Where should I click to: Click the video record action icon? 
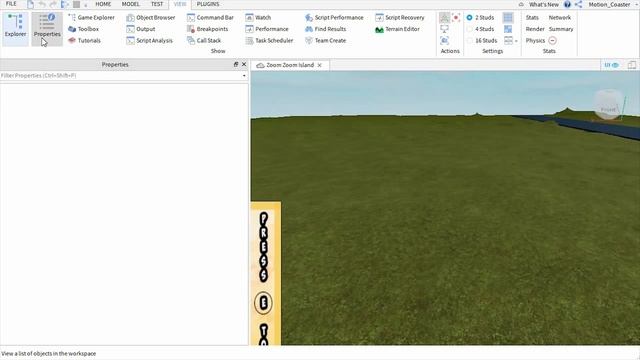(x=456, y=18)
